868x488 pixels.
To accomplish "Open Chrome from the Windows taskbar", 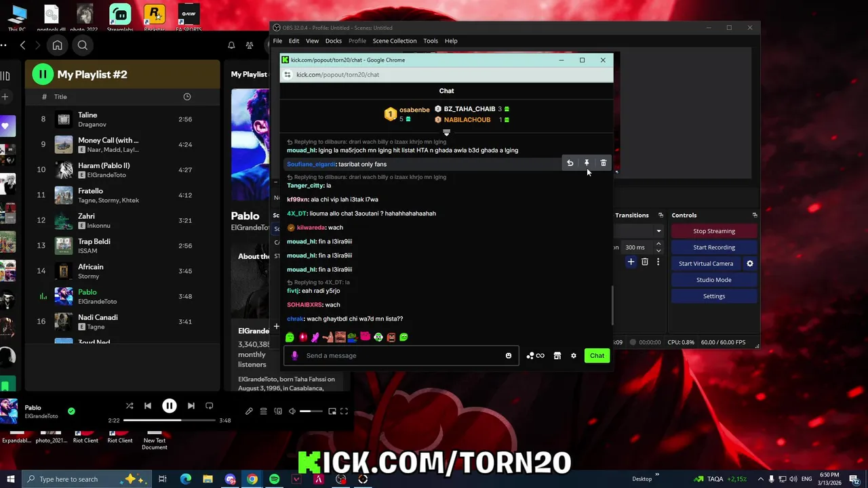I will (252, 479).
